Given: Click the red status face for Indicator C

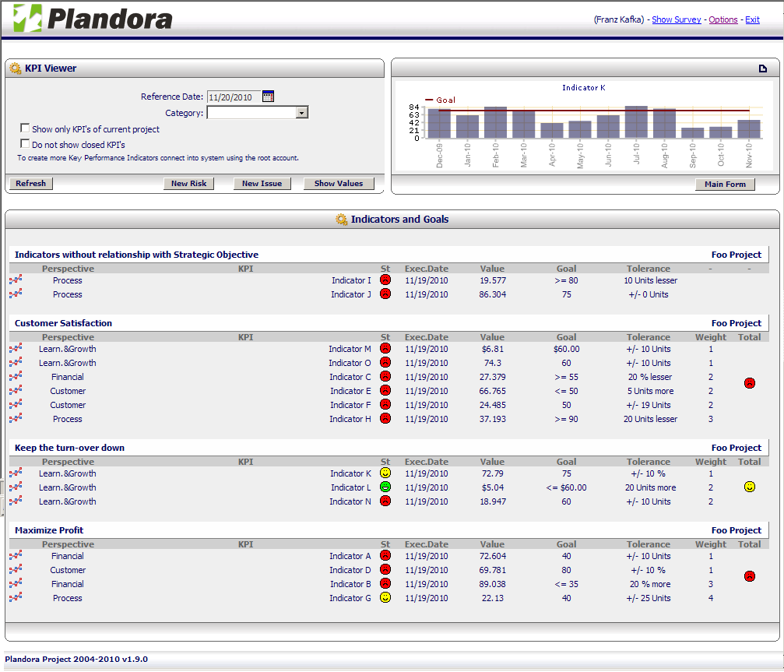Looking at the screenshot, I should tap(385, 377).
